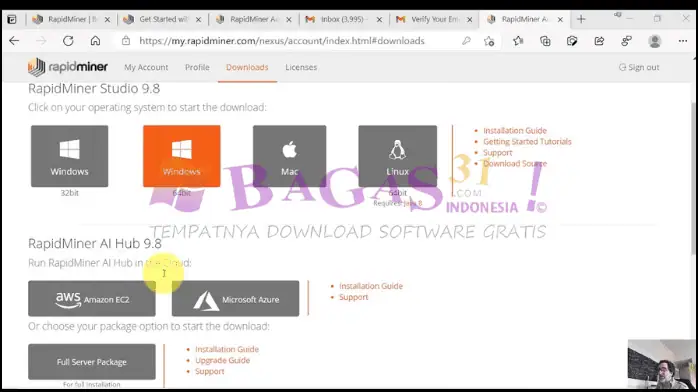
Task: Open the Favorites list icon
Action: point(518,41)
